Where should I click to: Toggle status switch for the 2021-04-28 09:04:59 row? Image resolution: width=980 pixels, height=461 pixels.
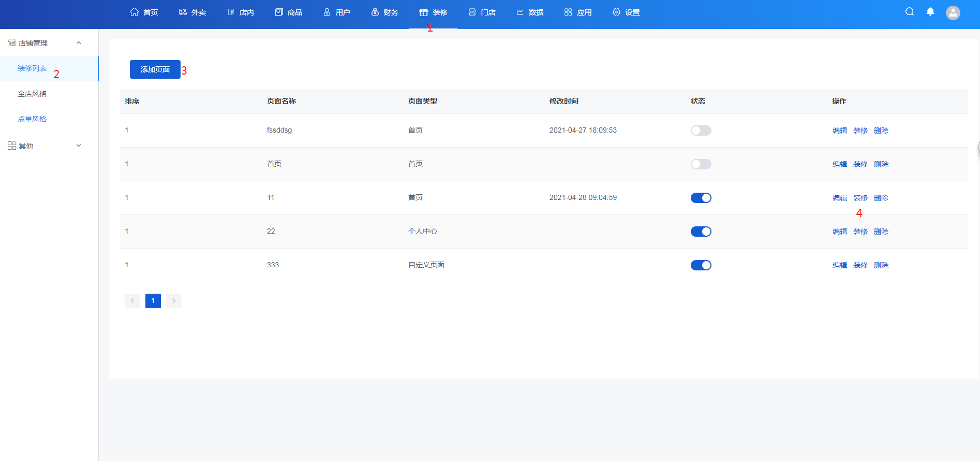point(701,198)
